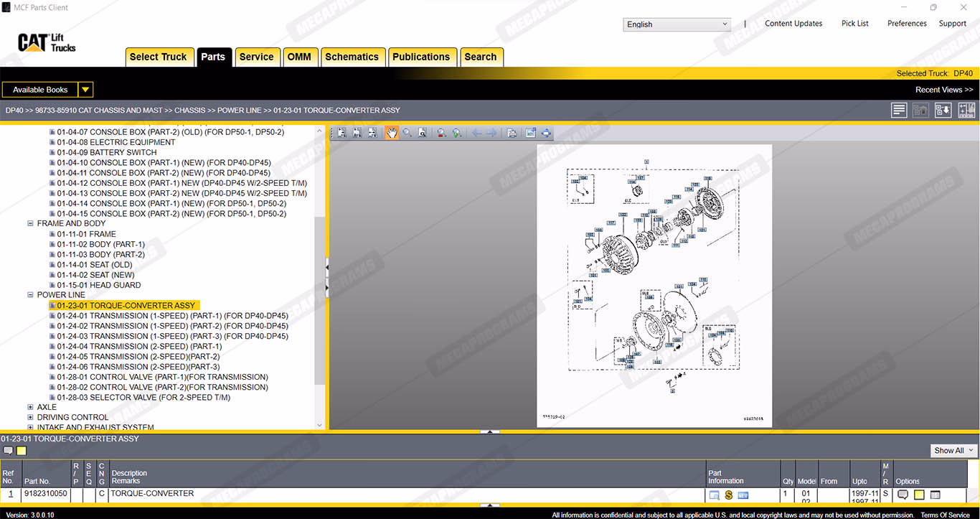Click the yellow S supersession icon
Viewport: 980px width, 519px height.
pyautogui.click(x=728, y=495)
